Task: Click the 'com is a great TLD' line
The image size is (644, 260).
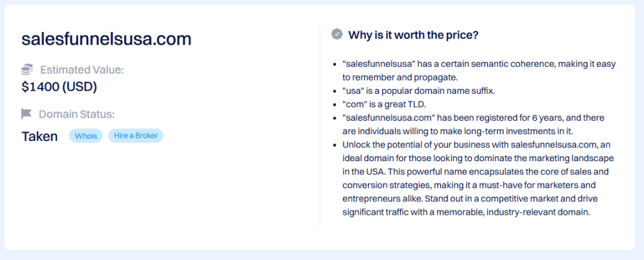Action: [393, 104]
